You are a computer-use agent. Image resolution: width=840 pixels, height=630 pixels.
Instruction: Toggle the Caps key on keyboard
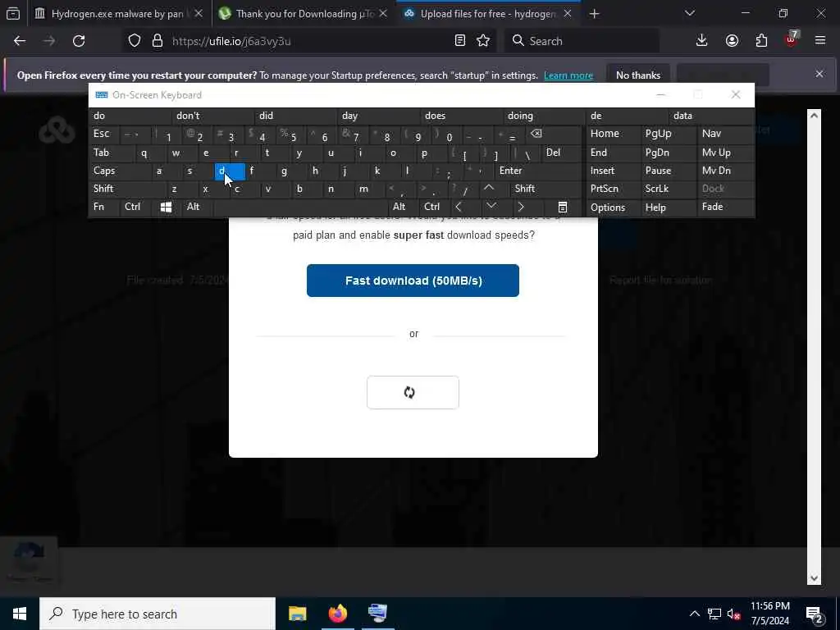(x=121, y=171)
